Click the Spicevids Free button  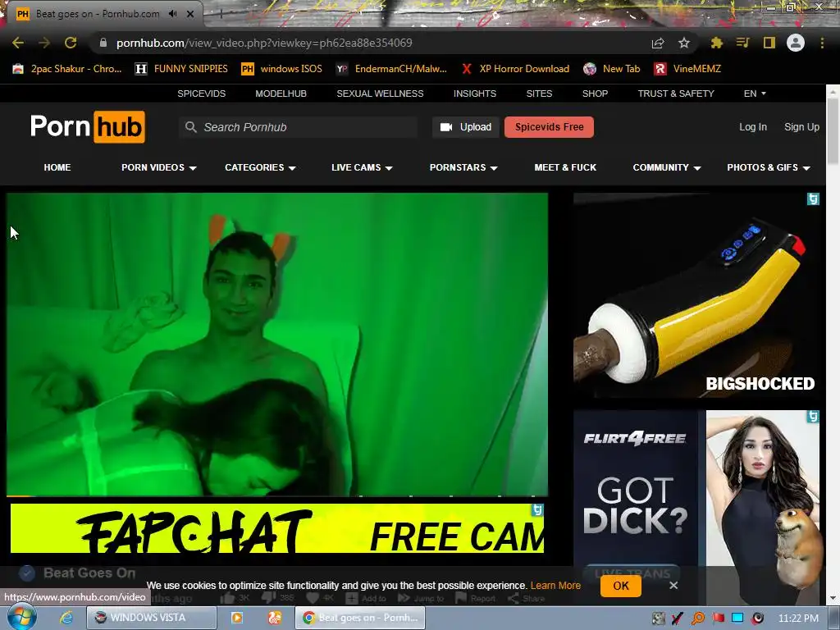pos(549,127)
